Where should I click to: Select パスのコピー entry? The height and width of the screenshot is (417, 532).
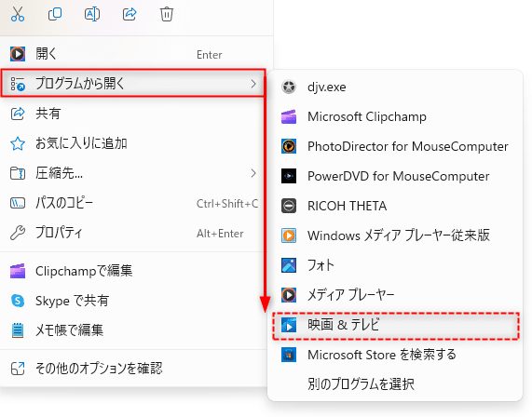[x=133, y=203]
